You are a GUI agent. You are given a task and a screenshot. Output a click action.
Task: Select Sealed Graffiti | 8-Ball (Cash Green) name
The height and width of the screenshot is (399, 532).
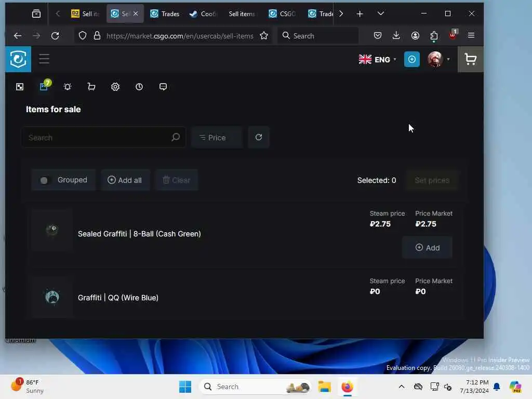139,234
